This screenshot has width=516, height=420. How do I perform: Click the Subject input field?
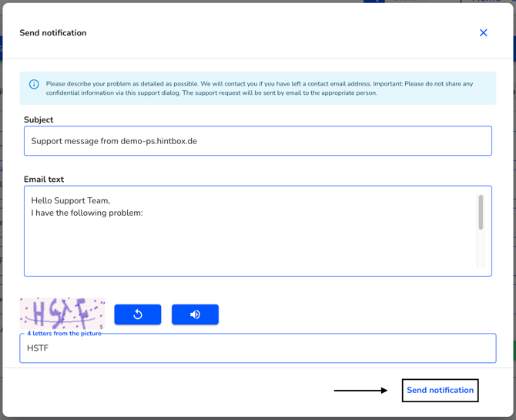click(258, 141)
